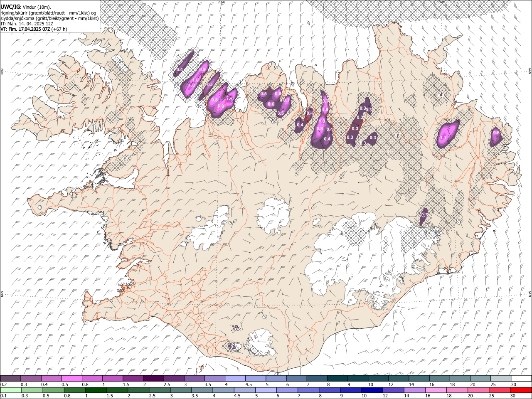Click the darkest purple swatch after 2 in upper legend

tap(153, 379)
